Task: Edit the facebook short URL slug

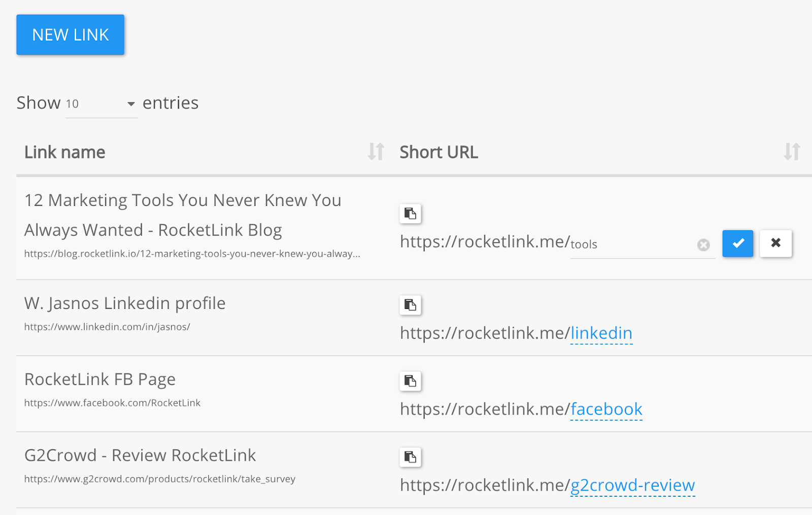Action: pos(606,409)
